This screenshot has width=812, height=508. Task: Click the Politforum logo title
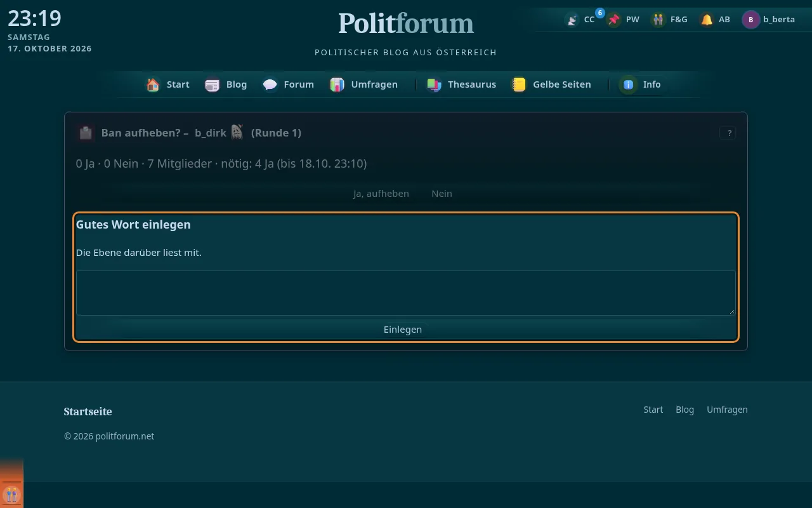(406, 23)
